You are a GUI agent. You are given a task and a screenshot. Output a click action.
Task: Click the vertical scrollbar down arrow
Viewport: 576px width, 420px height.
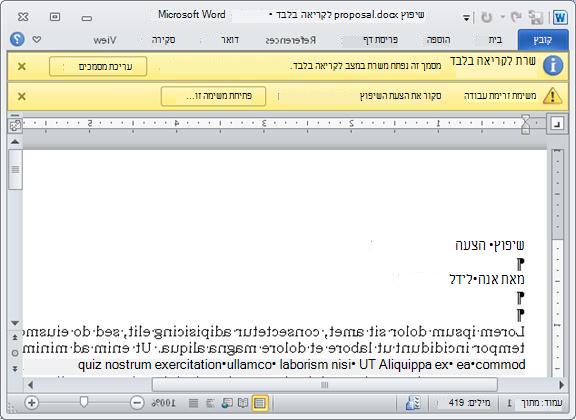click(x=15, y=323)
